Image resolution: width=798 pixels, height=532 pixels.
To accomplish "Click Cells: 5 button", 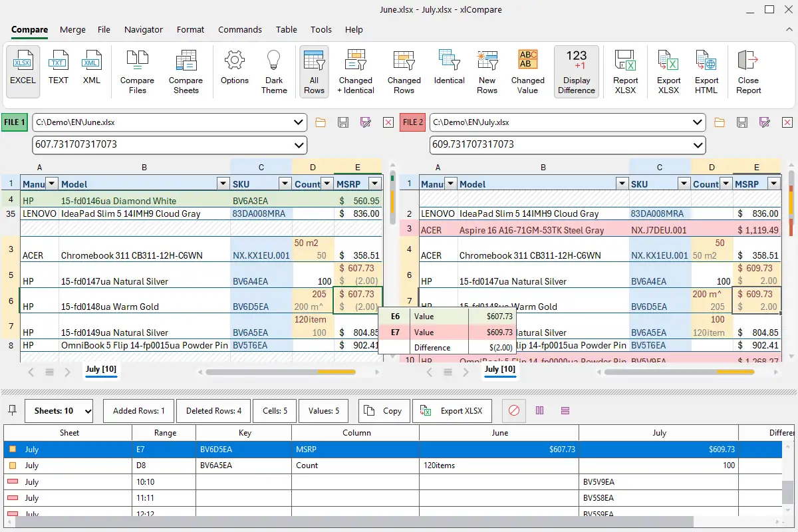I will pos(275,411).
